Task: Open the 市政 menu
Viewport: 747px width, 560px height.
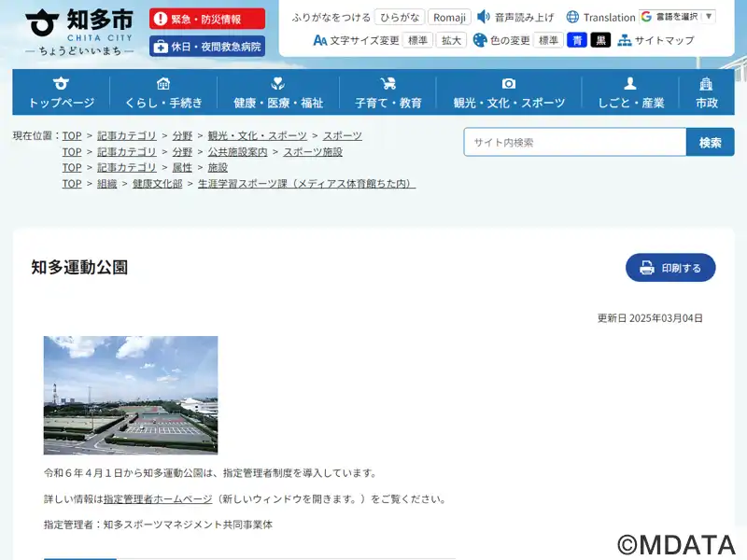Action: point(707,92)
